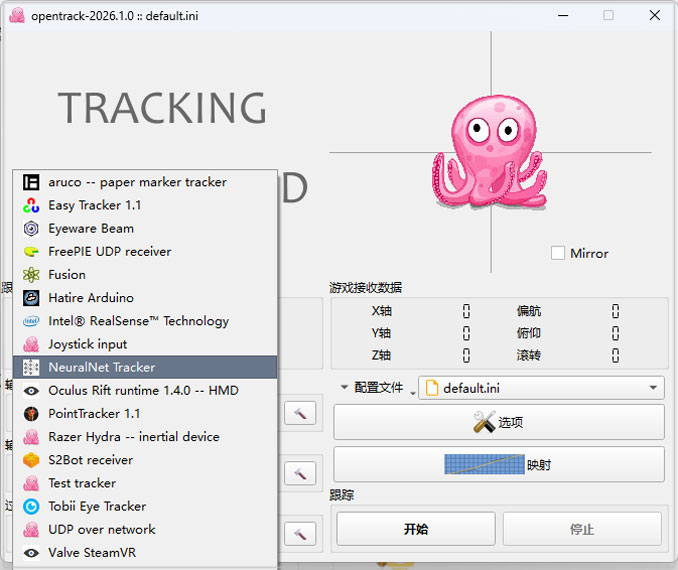678x570 pixels.
Task: Open the default.ini profile dropdown
Action: pyautogui.click(x=541, y=388)
